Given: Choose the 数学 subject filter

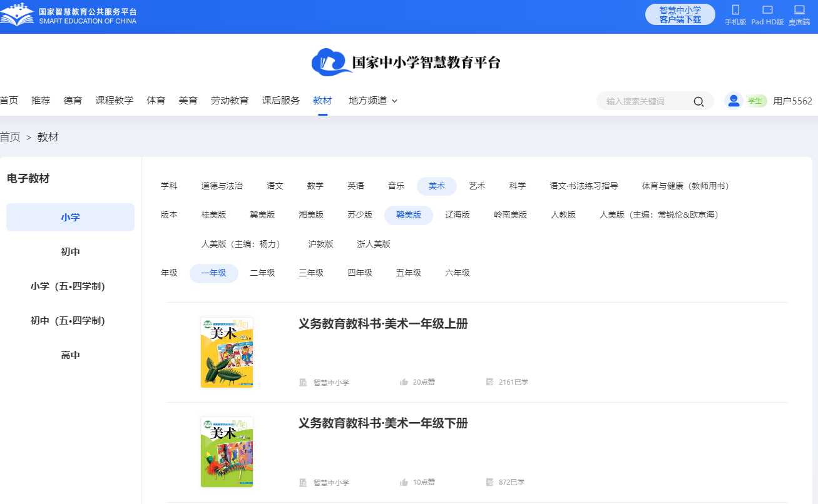Looking at the screenshot, I should pos(315,186).
